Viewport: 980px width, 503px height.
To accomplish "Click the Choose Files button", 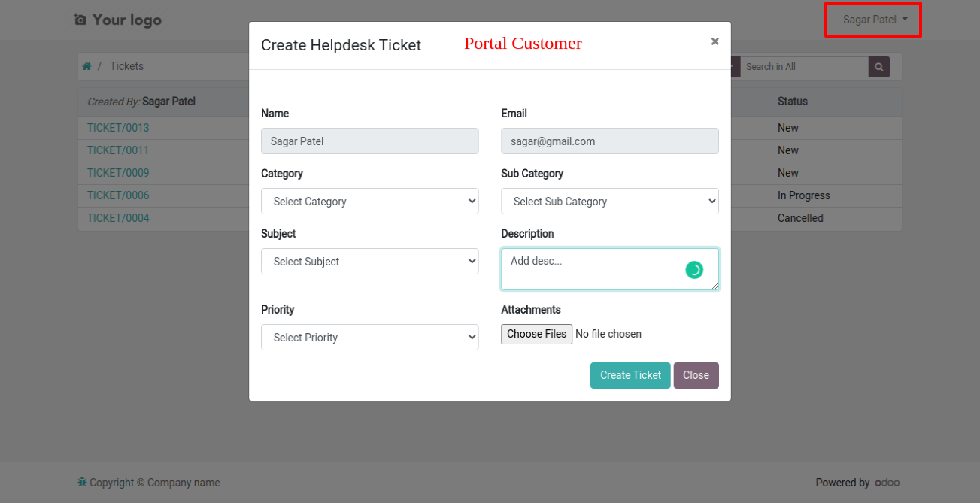I will click(x=537, y=334).
